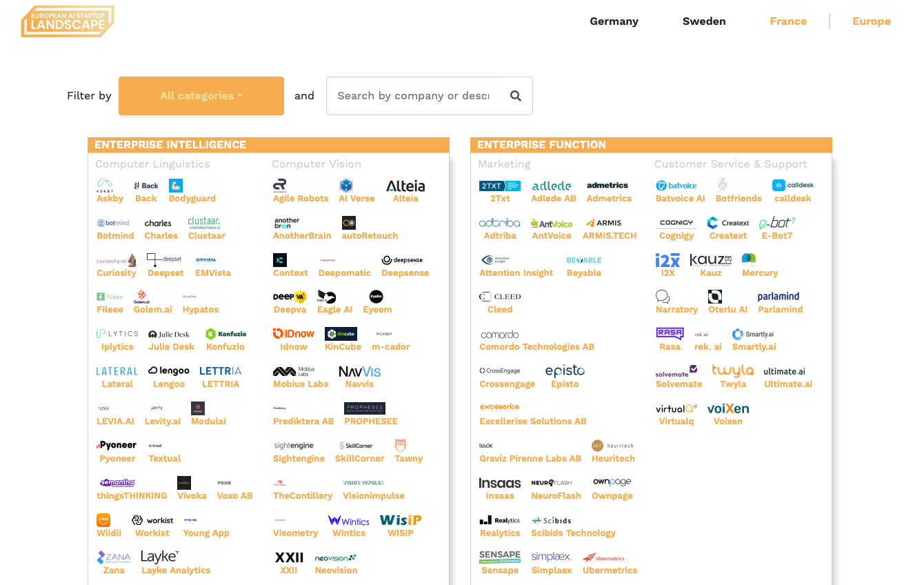Viewport: 924px width, 585px height.
Task: Click the magnifying glass search icon
Action: [x=515, y=96]
